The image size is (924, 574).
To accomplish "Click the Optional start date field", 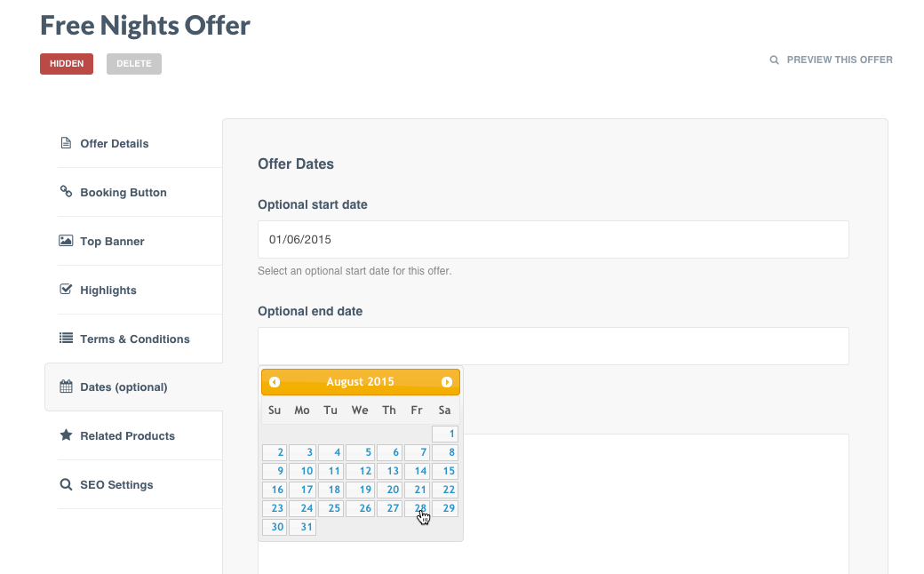I will coord(553,240).
